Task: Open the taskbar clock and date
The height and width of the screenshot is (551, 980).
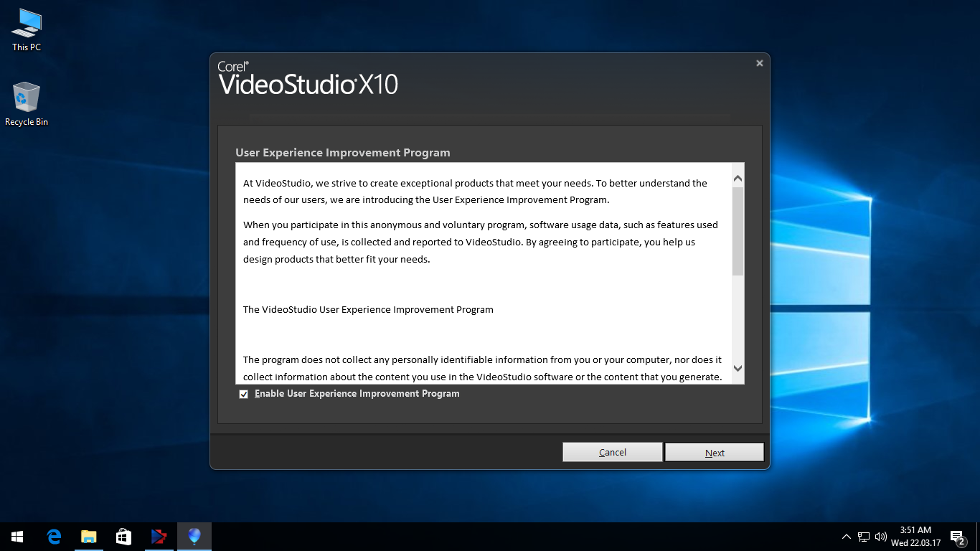Action: point(915,537)
